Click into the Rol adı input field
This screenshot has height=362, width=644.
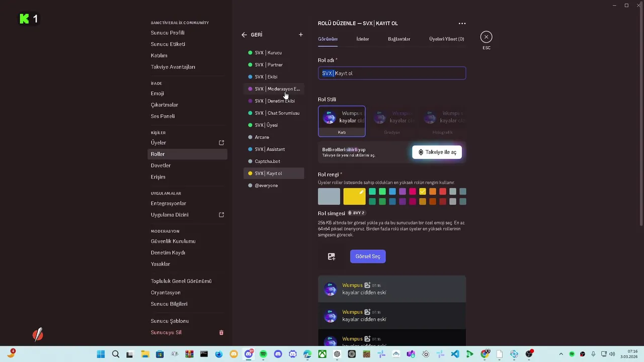pyautogui.click(x=392, y=73)
